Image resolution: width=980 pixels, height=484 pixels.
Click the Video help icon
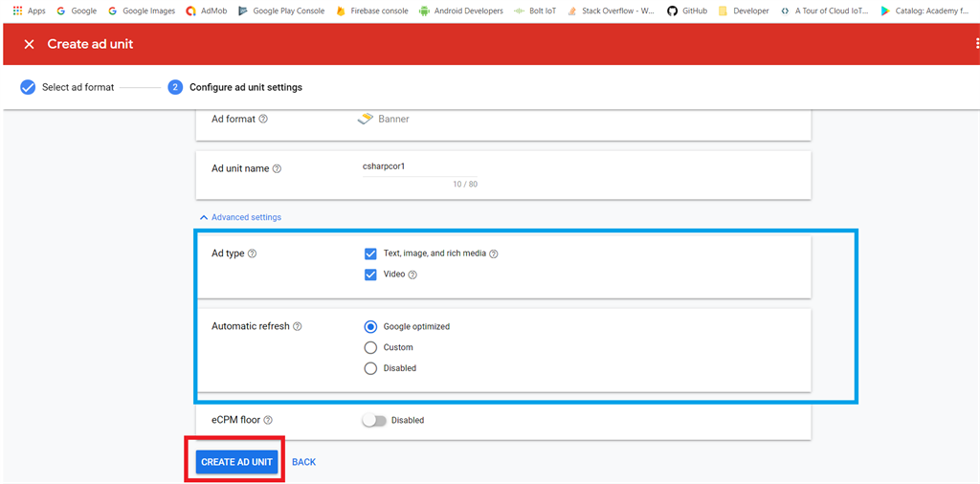pos(412,275)
